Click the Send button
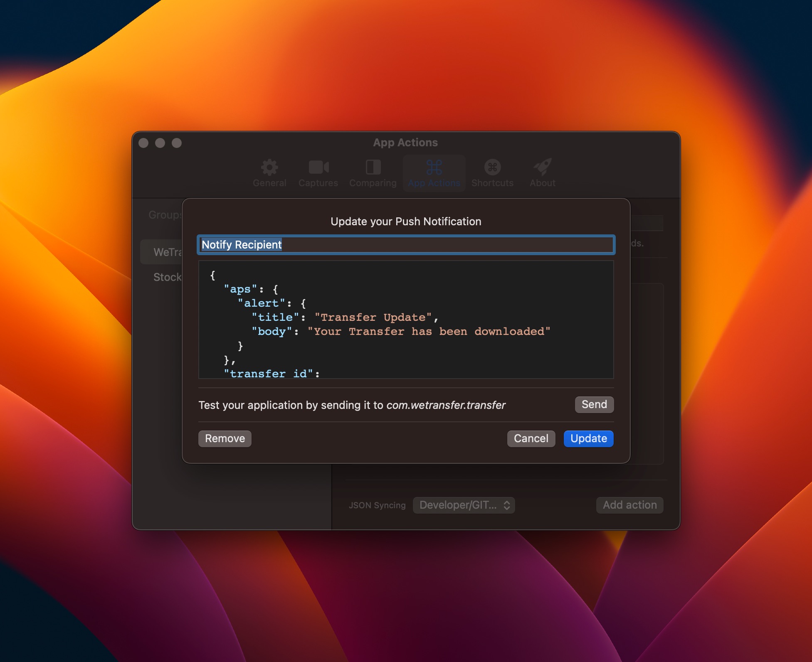This screenshot has width=812, height=662. point(593,404)
